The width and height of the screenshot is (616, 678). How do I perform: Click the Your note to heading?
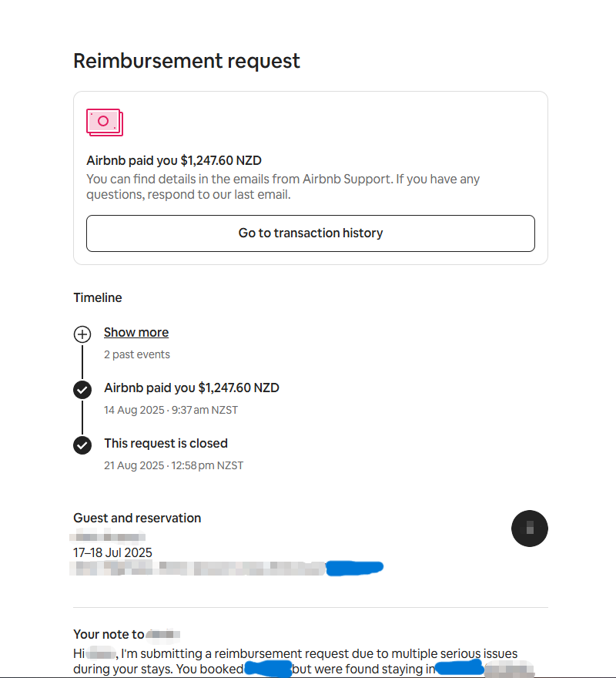pyautogui.click(x=126, y=634)
